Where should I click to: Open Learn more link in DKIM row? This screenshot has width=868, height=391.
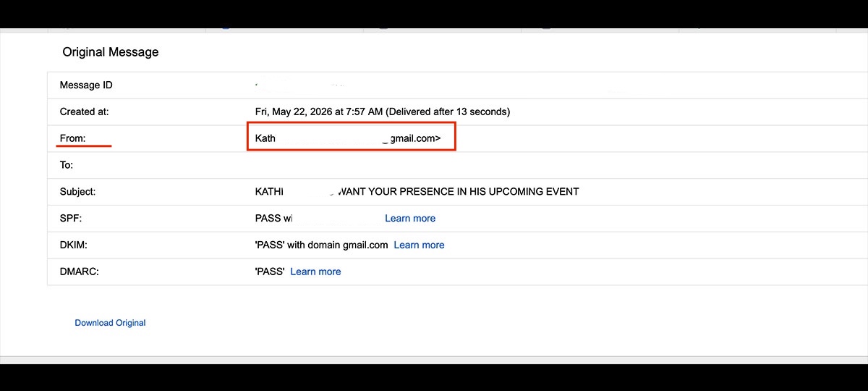pos(419,245)
